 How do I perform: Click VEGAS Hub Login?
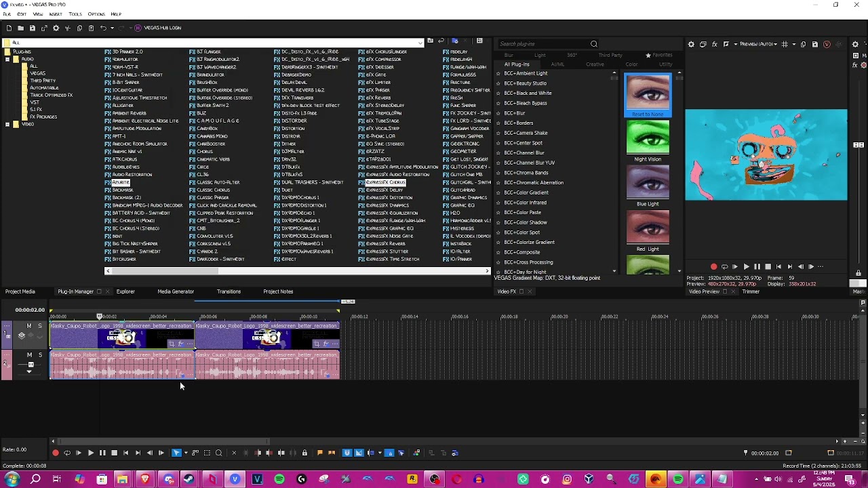click(x=158, y=28)
